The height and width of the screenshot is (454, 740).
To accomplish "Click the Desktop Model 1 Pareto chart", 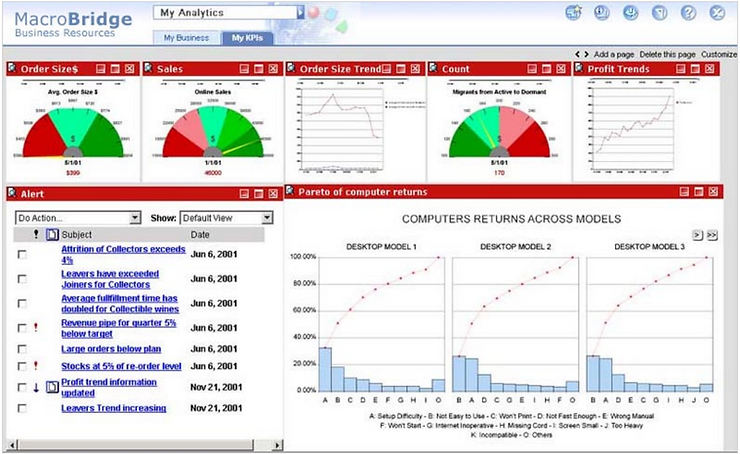I will (381, 324).
